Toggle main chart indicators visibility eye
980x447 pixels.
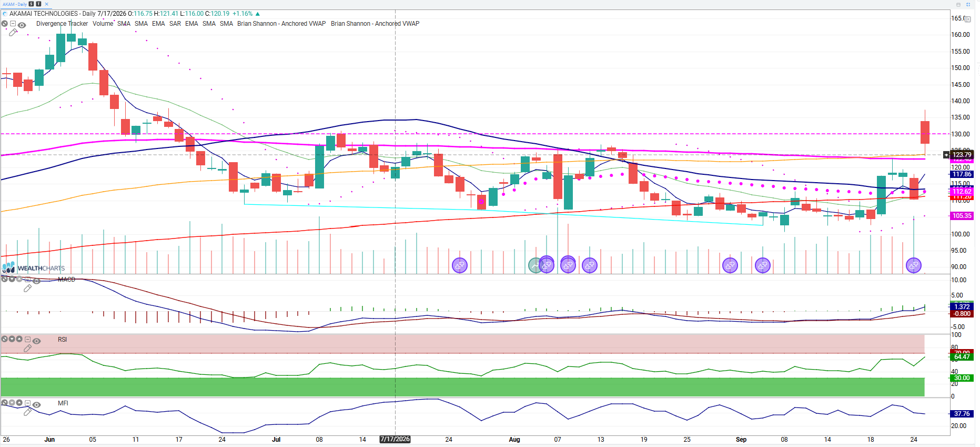tap(22, 25)
